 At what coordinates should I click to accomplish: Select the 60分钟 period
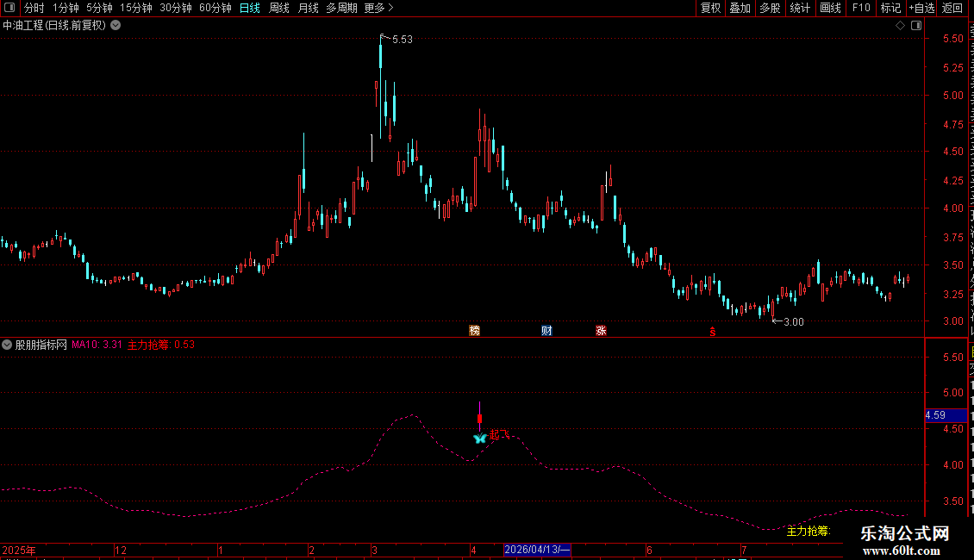point(215,8)
